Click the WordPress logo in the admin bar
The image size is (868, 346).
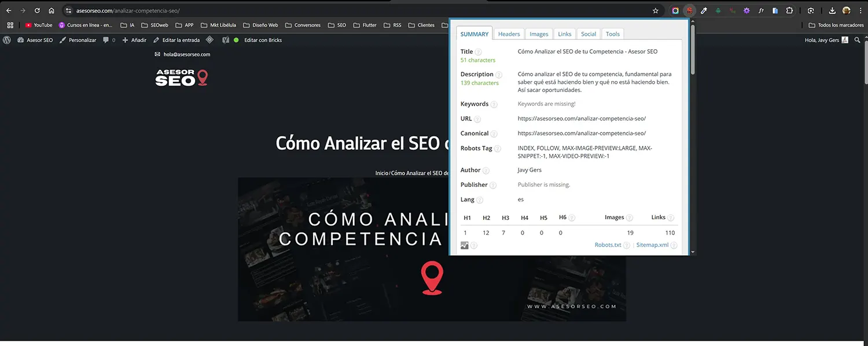[x=6, y=40]
